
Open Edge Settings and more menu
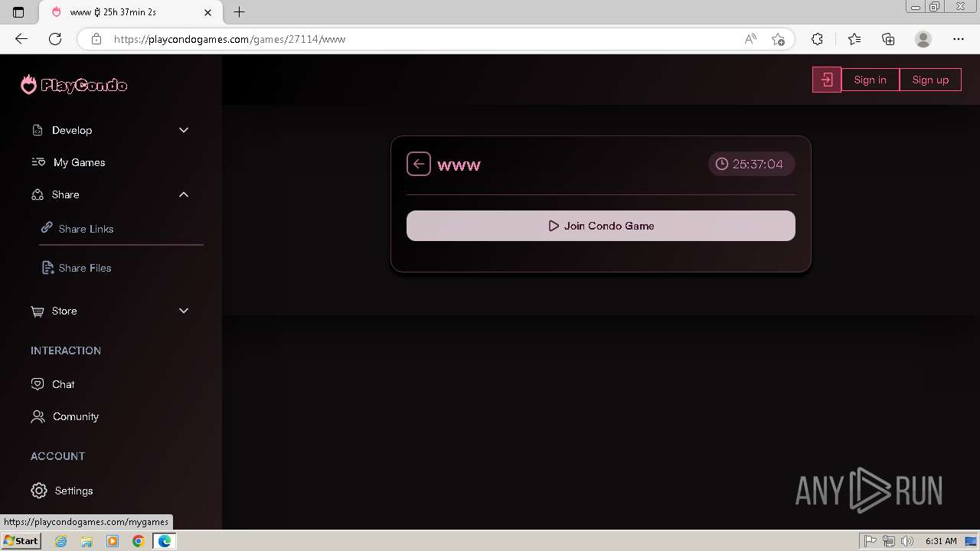click(959, 39)
